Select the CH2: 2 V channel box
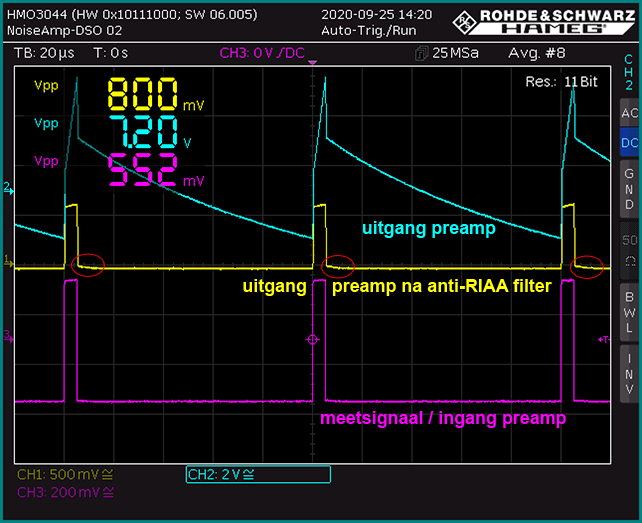This screenshot has width=642, height=523. (x=258, y=474)
